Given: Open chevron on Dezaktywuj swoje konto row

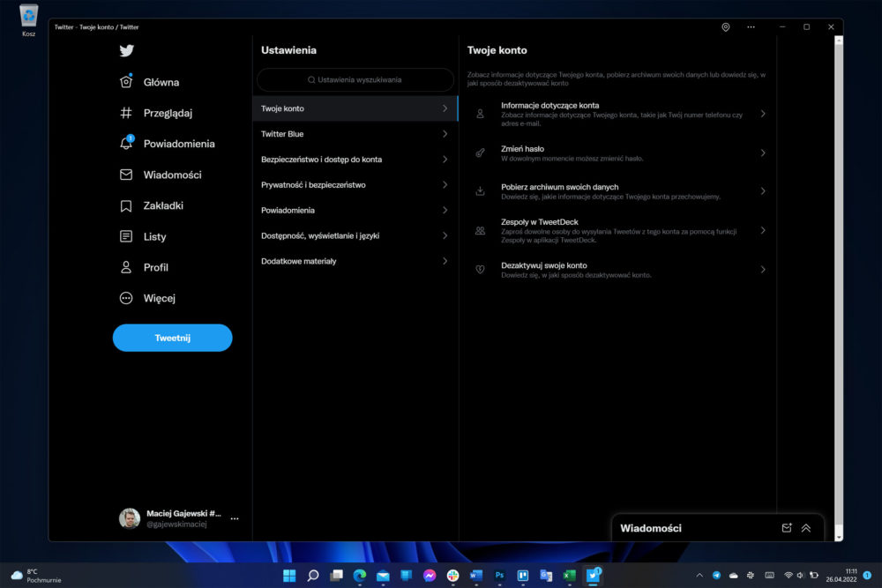Looking at the screenshot, I should (763, 269).
